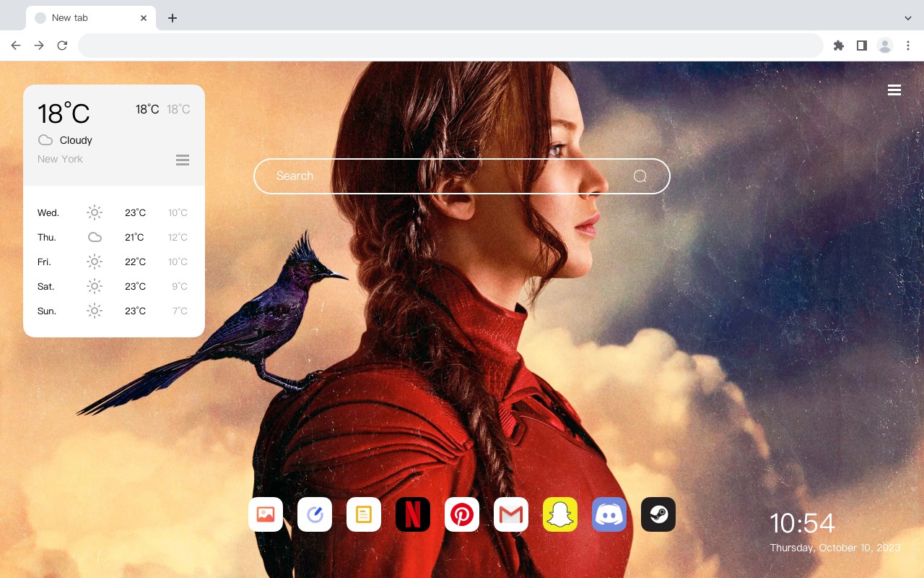The height and width of the screenshot is (578, 924).
Task: Close the New tab tab
Action: tap(144, 18)
